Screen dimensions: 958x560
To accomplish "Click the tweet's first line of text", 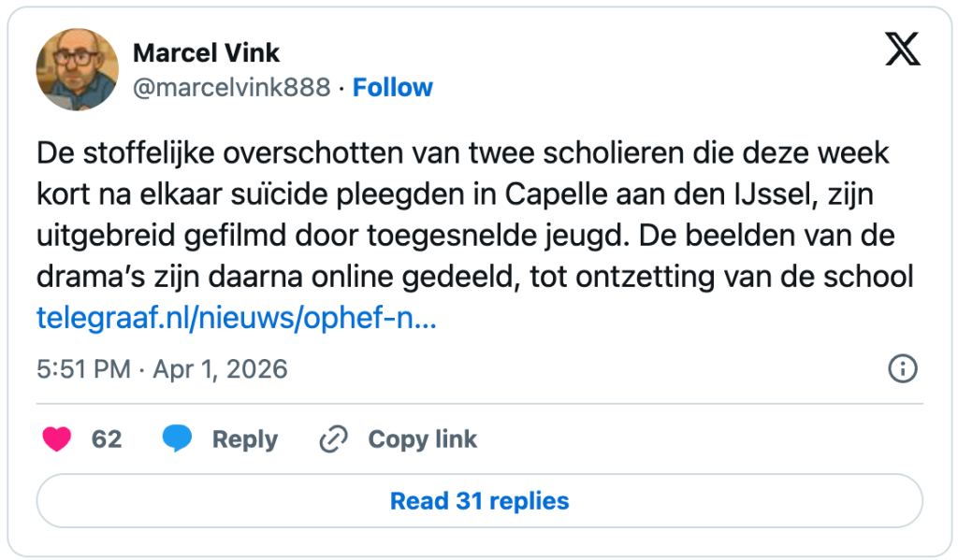I will [462, 151].
